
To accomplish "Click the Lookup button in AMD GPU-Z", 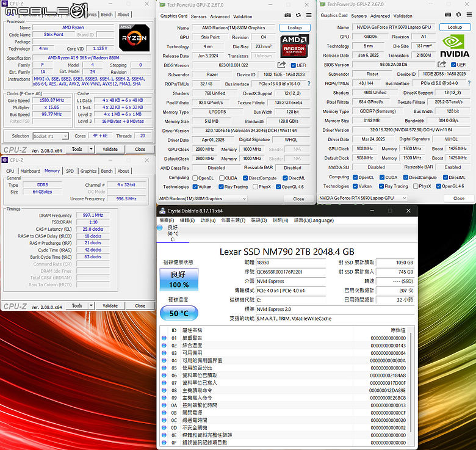I will point(295,27).
